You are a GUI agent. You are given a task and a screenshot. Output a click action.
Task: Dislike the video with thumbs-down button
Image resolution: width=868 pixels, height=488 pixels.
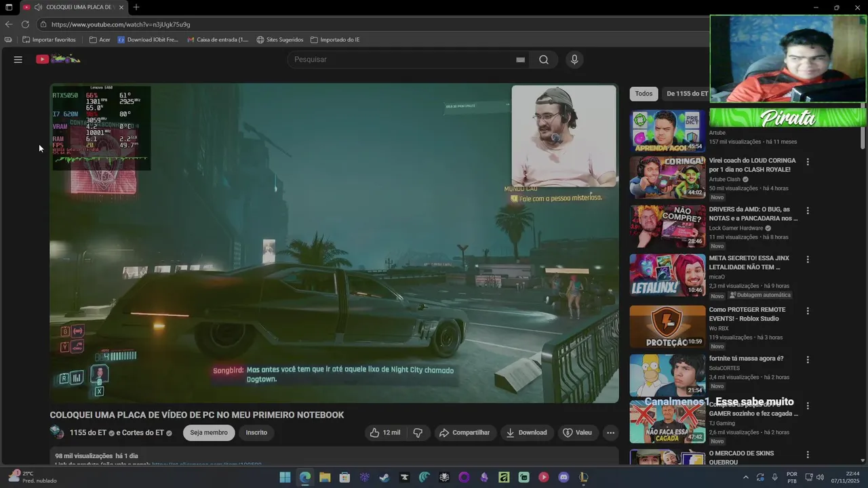(x=418, y=432)
